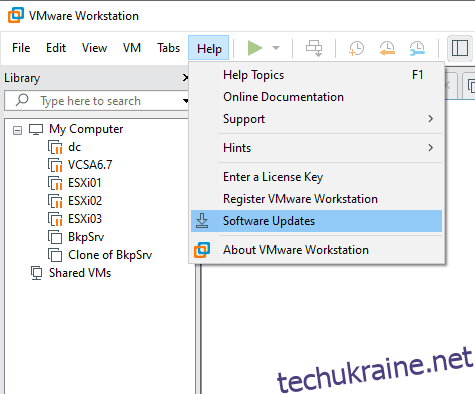The height and width of the screenshot is (394, 475).
Task: Expand the Hints submenu
Action: point(316,148)
